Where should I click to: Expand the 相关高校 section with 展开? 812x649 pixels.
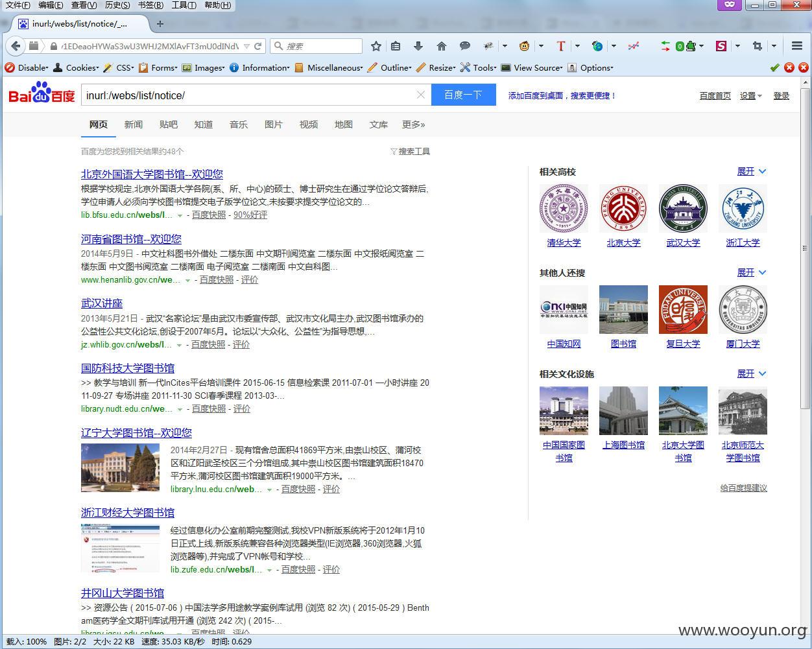751,171
